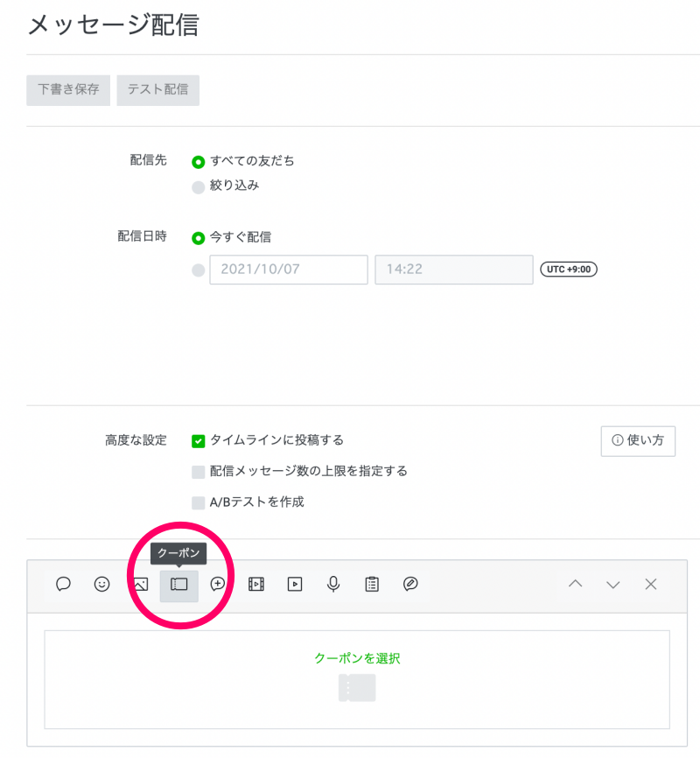Click the coupon icon in toolbar

179,585
